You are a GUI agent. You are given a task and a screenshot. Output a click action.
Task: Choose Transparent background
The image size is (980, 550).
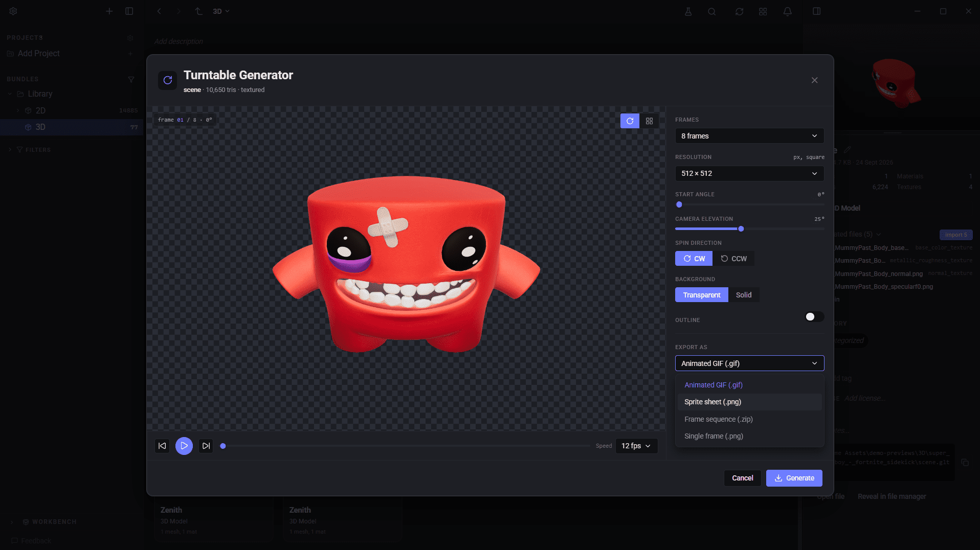click(701, 295)
